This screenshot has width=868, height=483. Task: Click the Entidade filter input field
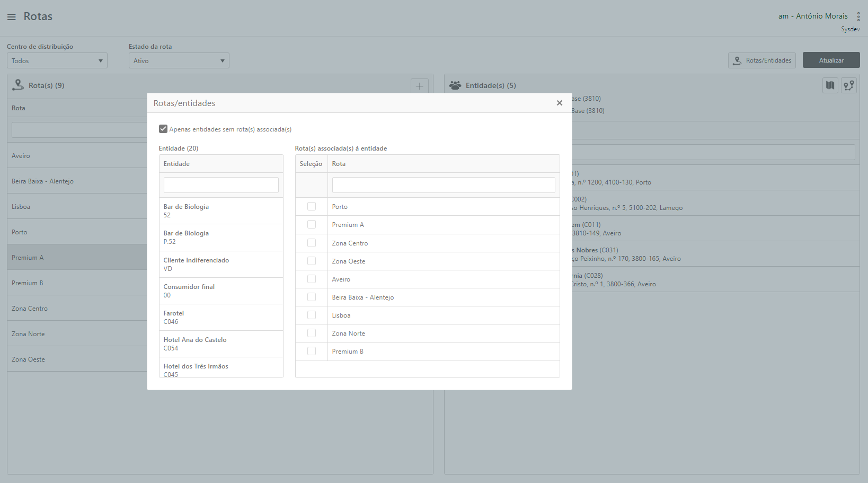(x=221, y=185)
